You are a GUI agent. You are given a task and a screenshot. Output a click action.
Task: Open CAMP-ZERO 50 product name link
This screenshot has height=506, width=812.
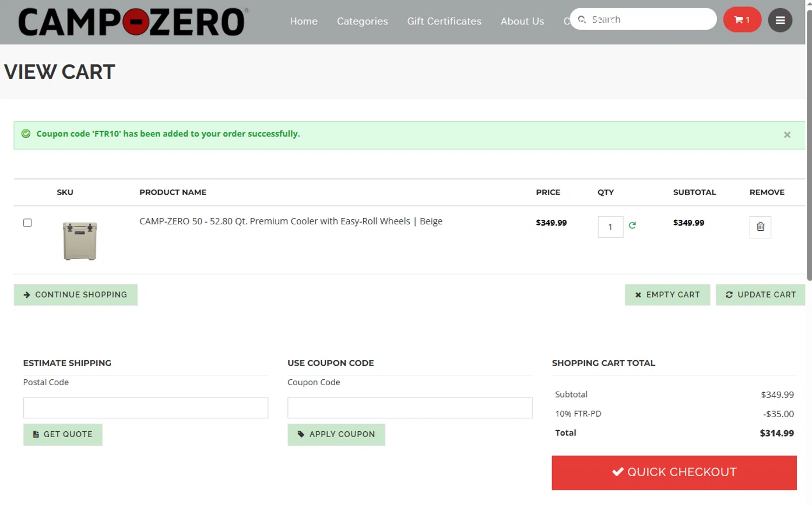click(291, 221)
